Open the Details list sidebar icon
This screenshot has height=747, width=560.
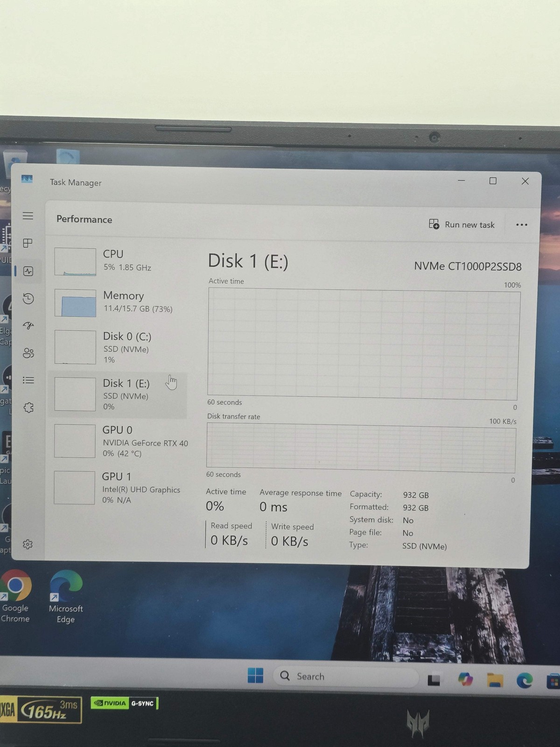(28, 380)
